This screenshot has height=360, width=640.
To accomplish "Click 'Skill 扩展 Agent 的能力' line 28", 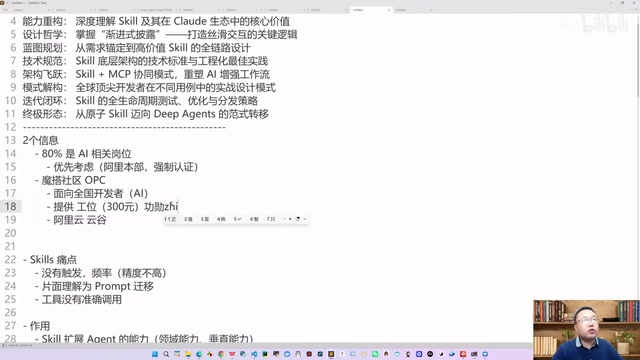I will tap(95, 339).
